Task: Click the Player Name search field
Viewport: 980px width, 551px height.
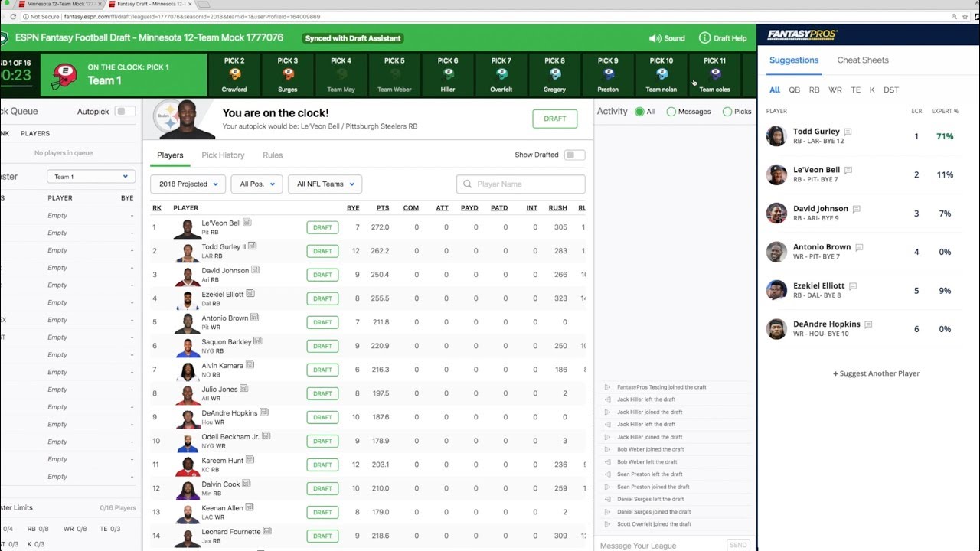Action: 521,184
